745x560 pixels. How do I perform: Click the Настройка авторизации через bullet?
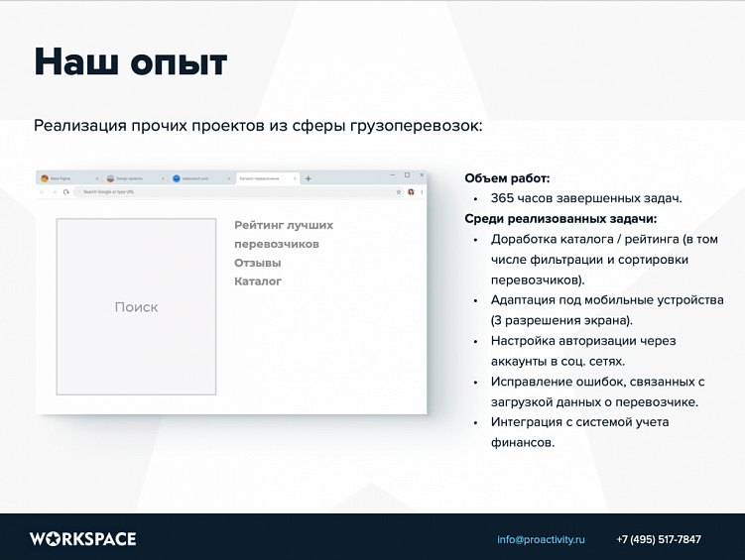[583, 351]
